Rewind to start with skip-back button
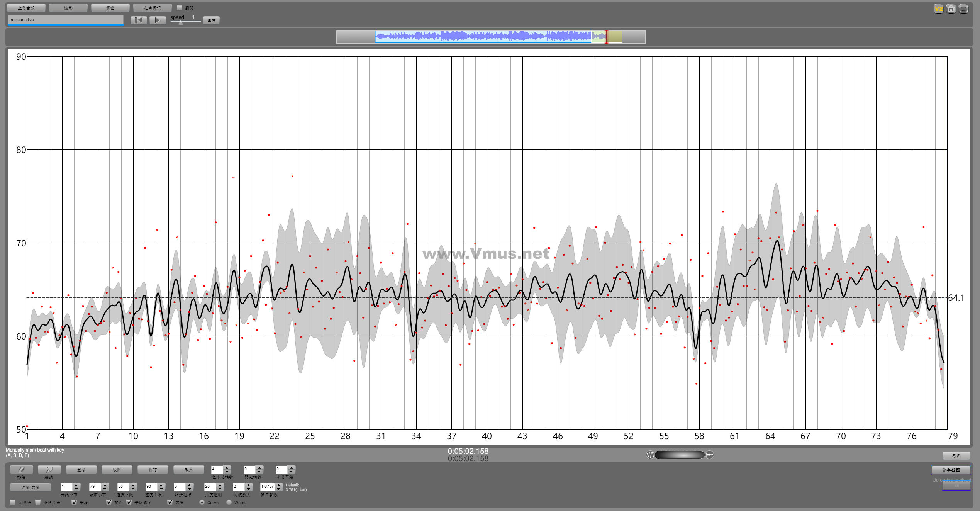Screen dimensions: 980x511 coord(139,20)
